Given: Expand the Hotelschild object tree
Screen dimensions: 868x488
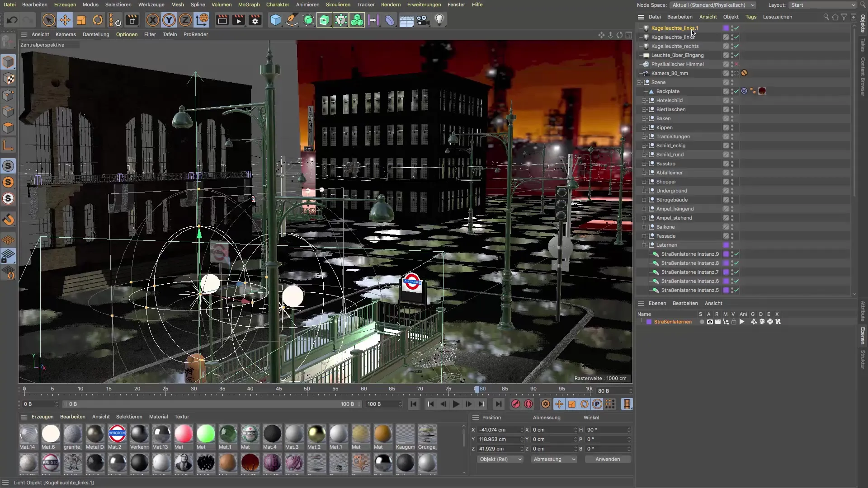Looking at the screenshot, I should 644,100.
